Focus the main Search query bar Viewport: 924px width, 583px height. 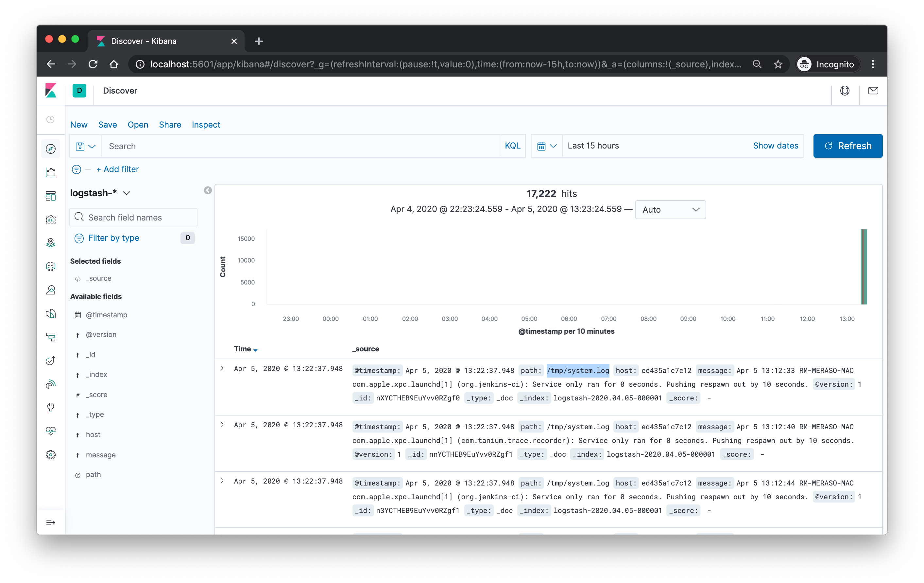(300, 146)
